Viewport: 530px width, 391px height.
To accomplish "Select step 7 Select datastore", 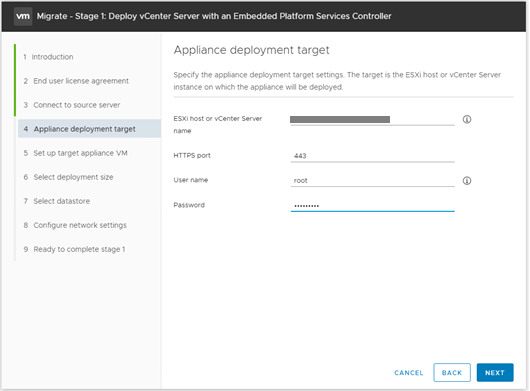I will click(57, 201).
